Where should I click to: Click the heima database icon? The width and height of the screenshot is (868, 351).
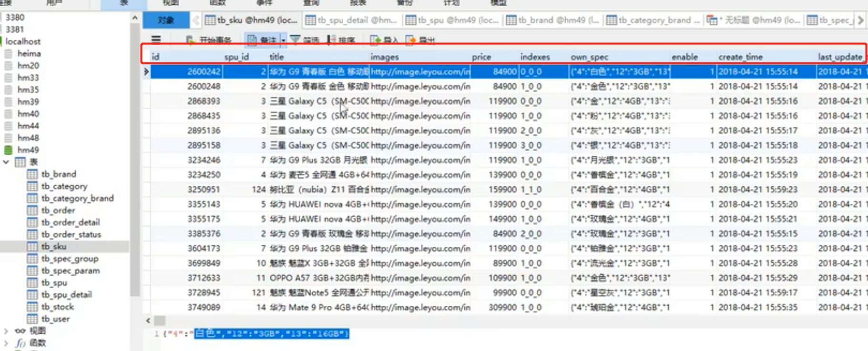point(8,53)
